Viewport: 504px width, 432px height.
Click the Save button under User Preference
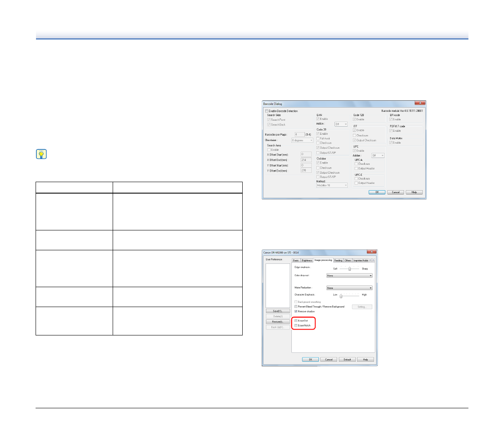click(x=278, y=311)
